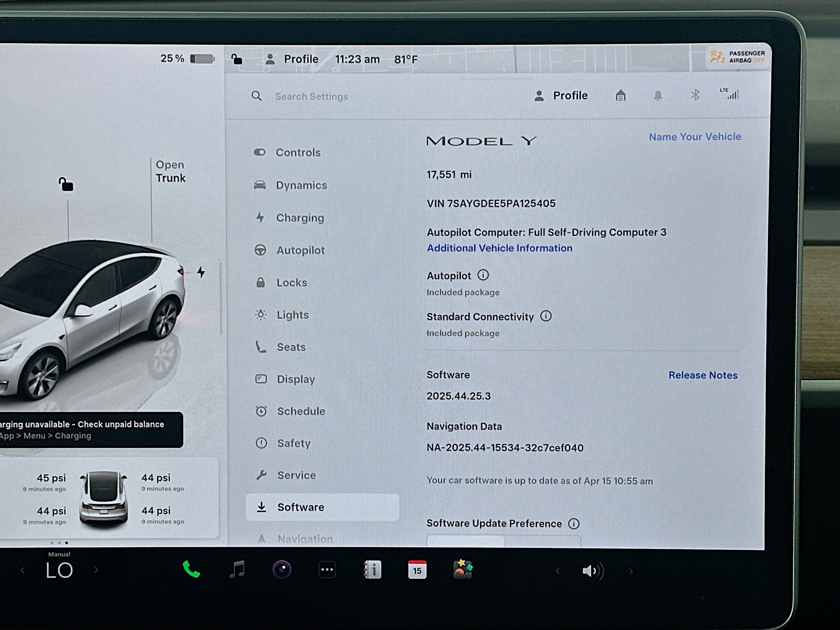This screenshot has width=840, height=630.
Task: Open the Calendar app showing the 15th
Action: click(x=417, y=570)
